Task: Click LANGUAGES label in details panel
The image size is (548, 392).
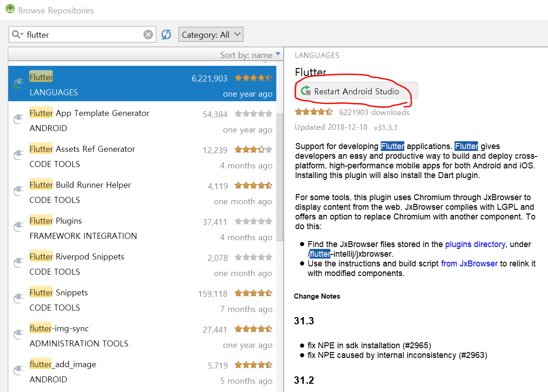Action: (x=317, y=55)
